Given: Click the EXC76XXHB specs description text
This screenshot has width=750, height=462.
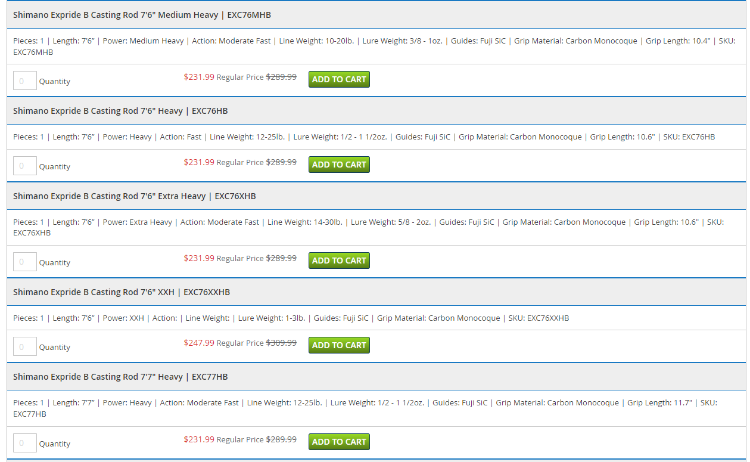Looking at the screenshot, I should pos(291,318).
